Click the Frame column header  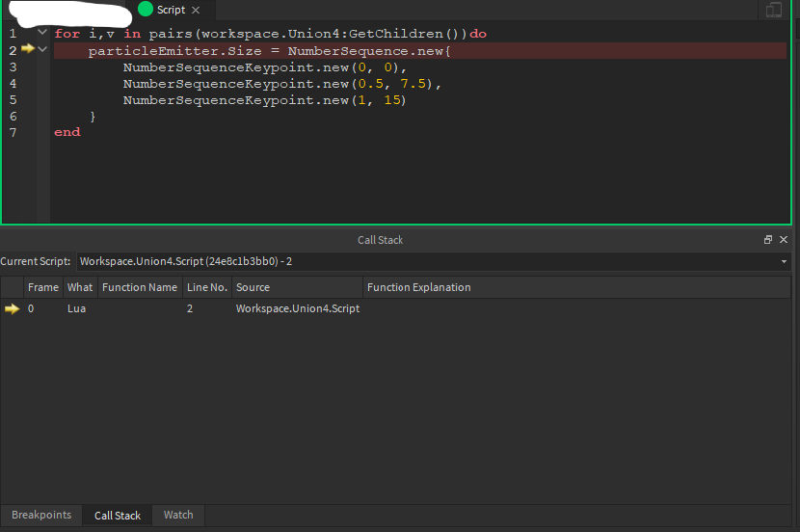43,287
